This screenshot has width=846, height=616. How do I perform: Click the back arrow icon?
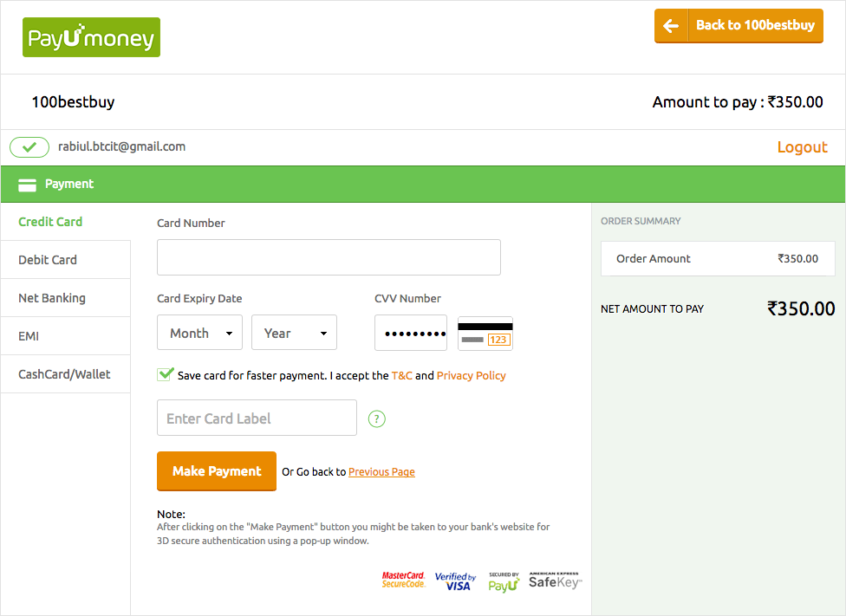coord(671,26)
